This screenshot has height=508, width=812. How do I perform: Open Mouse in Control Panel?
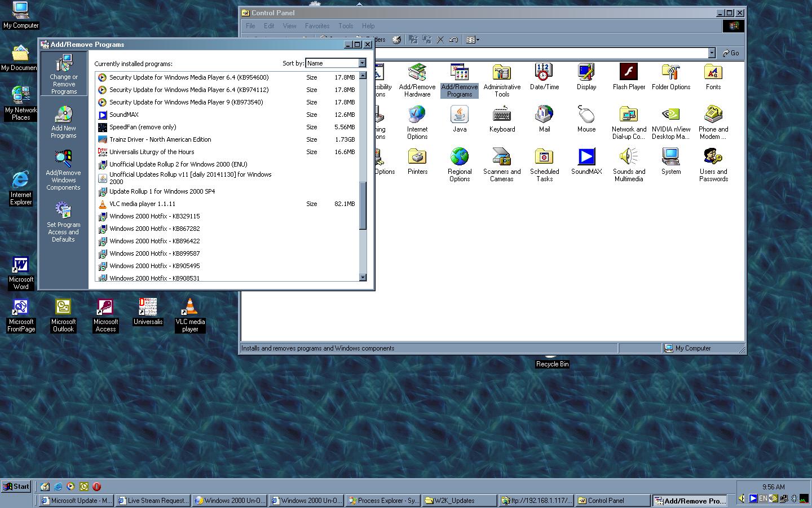click(586, 119)
